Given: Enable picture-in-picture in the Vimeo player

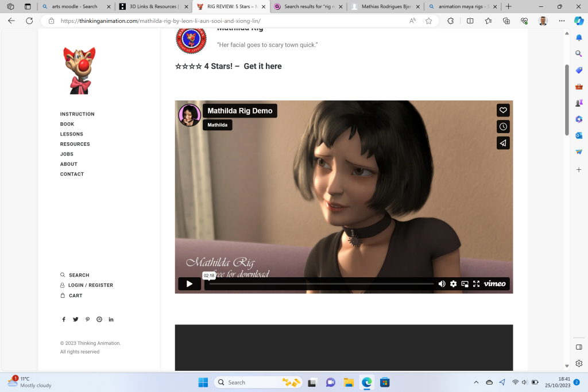Looking at the screenshot, I should 465,284.
